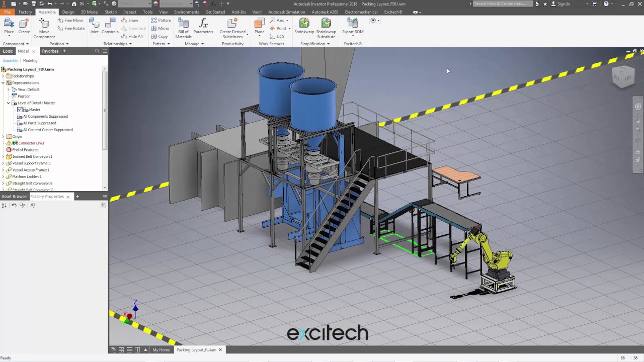
Task: Open the Factory ribbon tab
Action: point(25,12)
